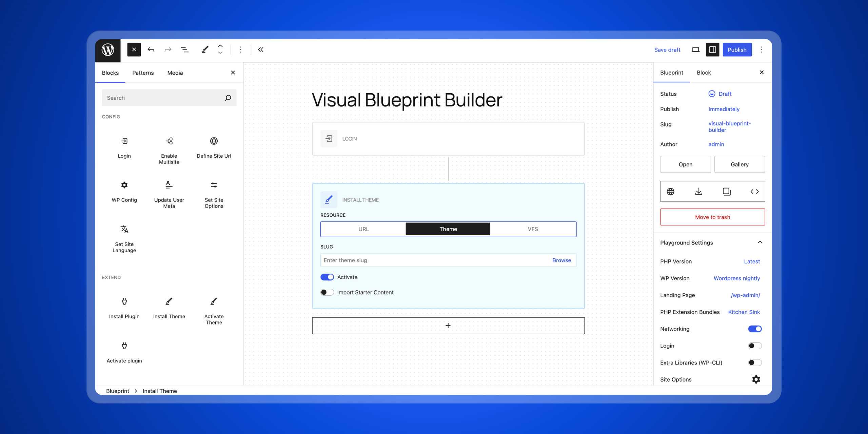Change PHP Version from Latest

(752, 261)
